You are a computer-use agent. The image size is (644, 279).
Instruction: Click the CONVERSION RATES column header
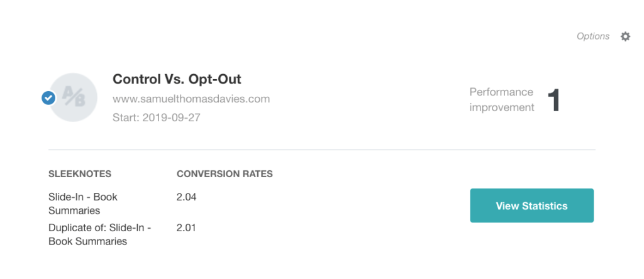point(225,173)
